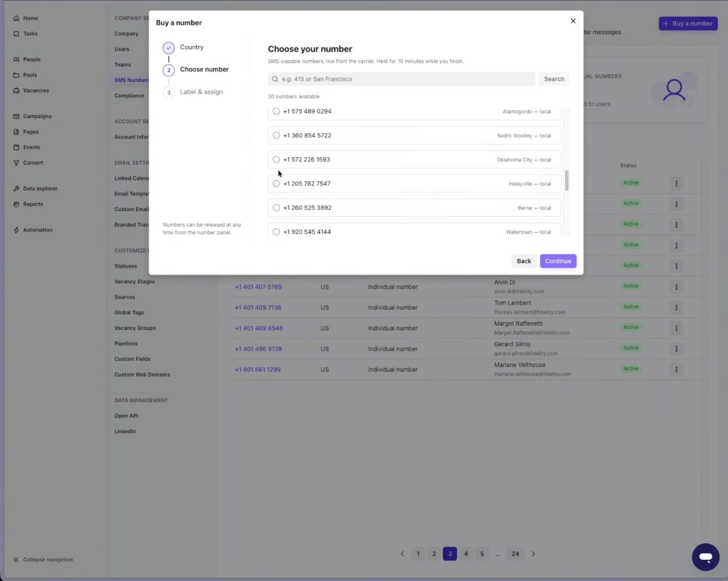This screenshot has width=728, height=581.
Task: Open row menu for Alvin Di
Action: 676,287
